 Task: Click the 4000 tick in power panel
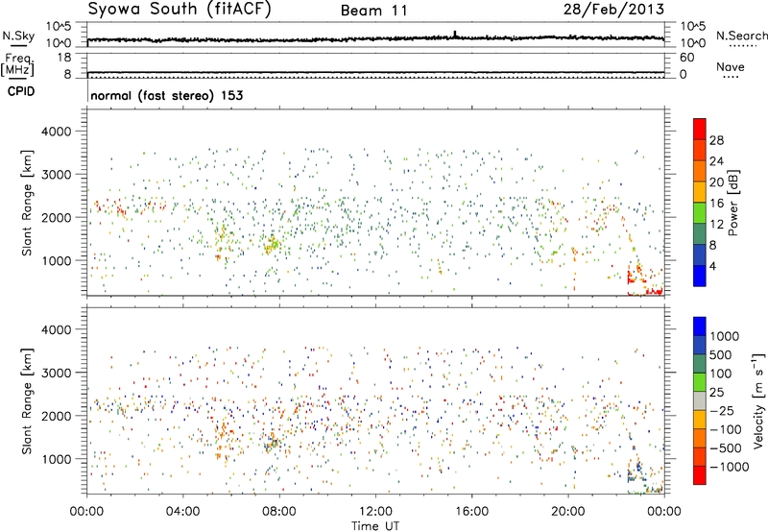[56, 132]
